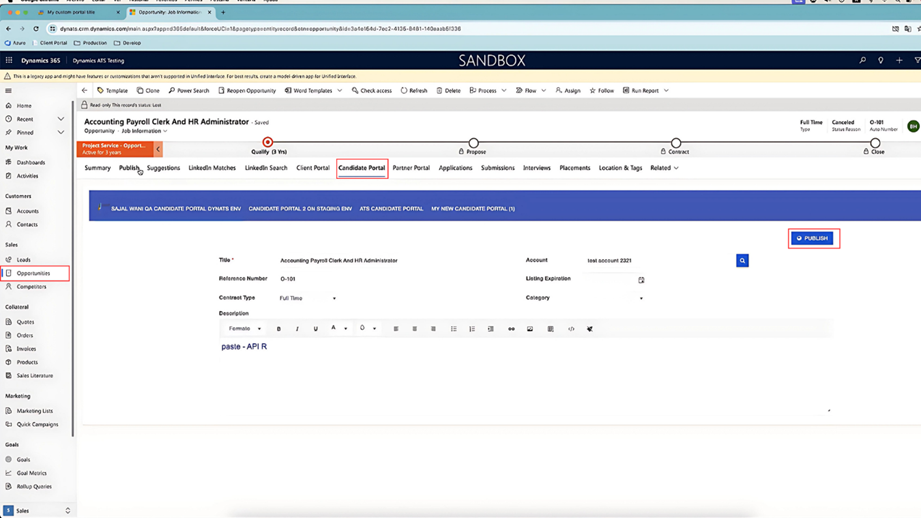Screen dimensions: 921x518
Task: Open the Listing Expiration calendar picker
Action: 641,280
